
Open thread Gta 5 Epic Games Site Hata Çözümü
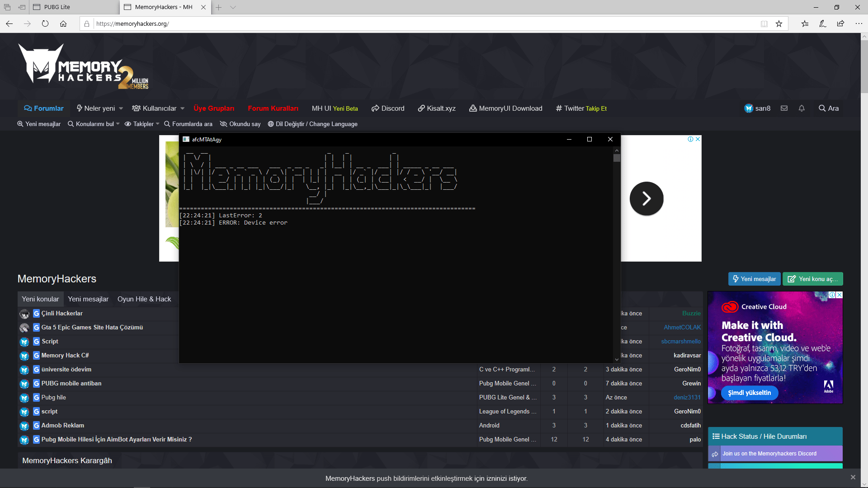coord(92,327)
